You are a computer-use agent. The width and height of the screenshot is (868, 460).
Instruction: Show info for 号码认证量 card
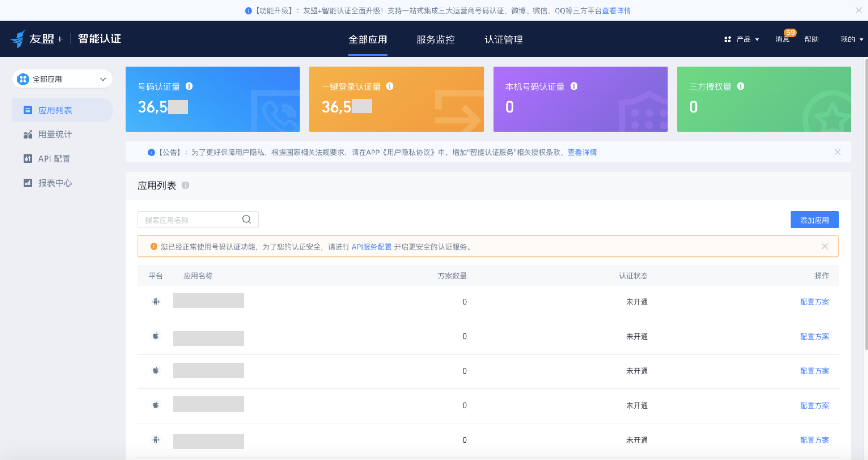[x=189, y=86]
